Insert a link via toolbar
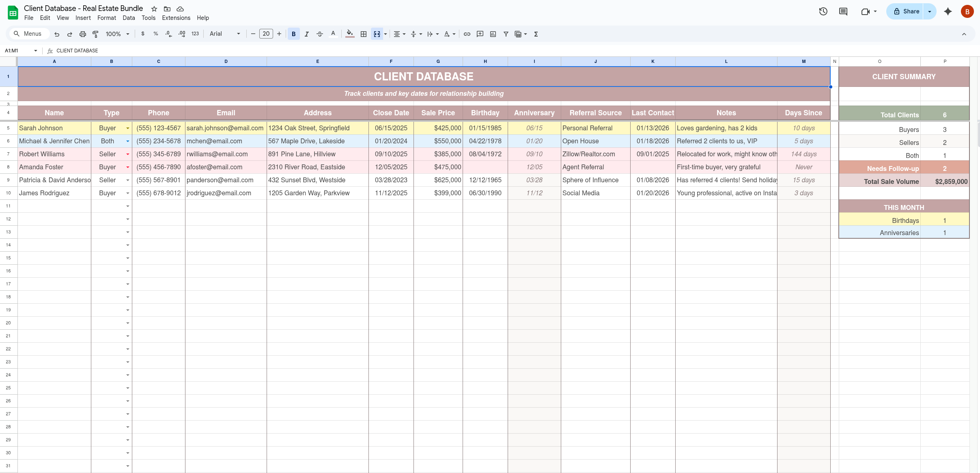The image size is (980, 473). tap(466, 34)
